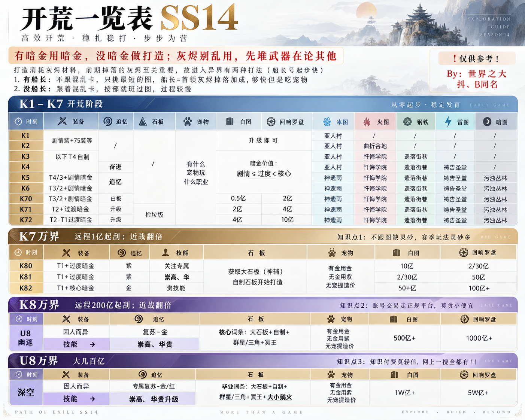This screenshot has height=420, width=525.
Task: Click the ice crystal icon beside 冰图
Action: pos(327,122)
